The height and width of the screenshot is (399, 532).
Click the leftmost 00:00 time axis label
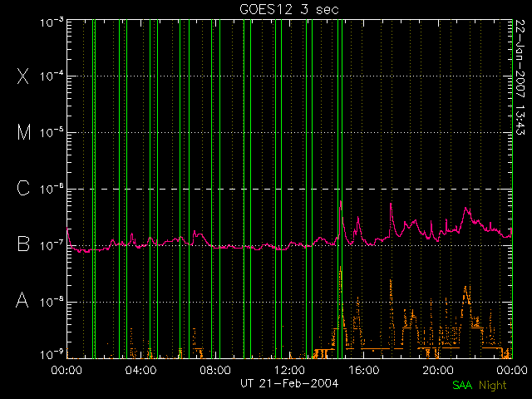(x=66, y=370)
